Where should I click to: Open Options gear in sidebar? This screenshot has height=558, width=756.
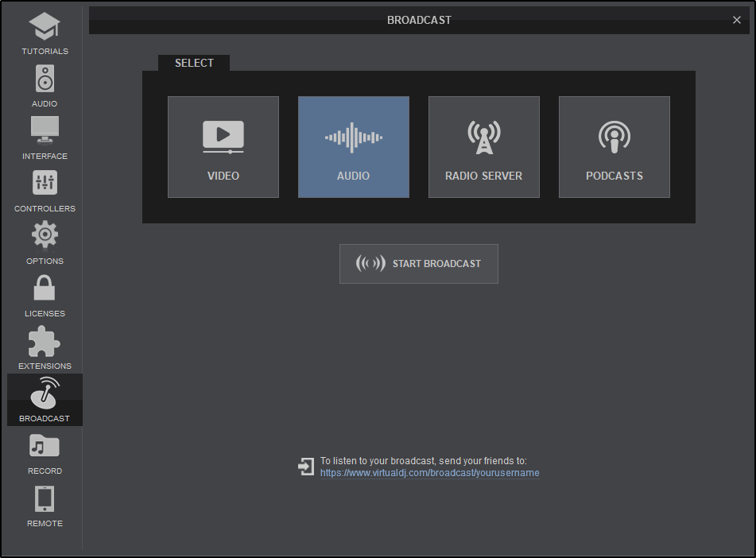point(45,237)
